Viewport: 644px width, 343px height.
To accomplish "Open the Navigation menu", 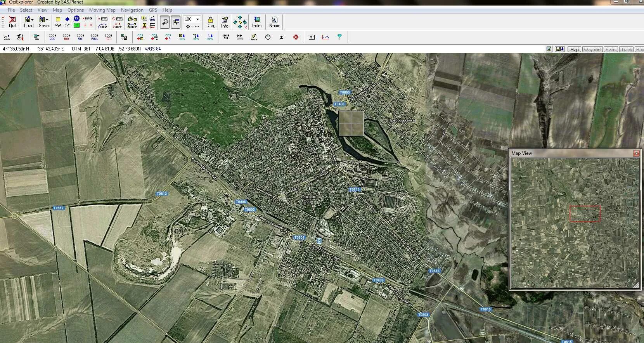I will [x=132, y=10].
